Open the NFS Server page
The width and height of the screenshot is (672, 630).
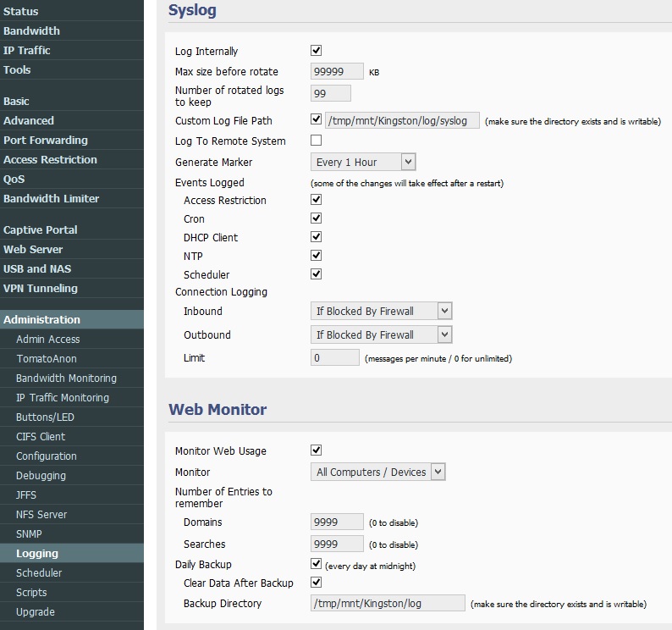click(x=72, y=514)
